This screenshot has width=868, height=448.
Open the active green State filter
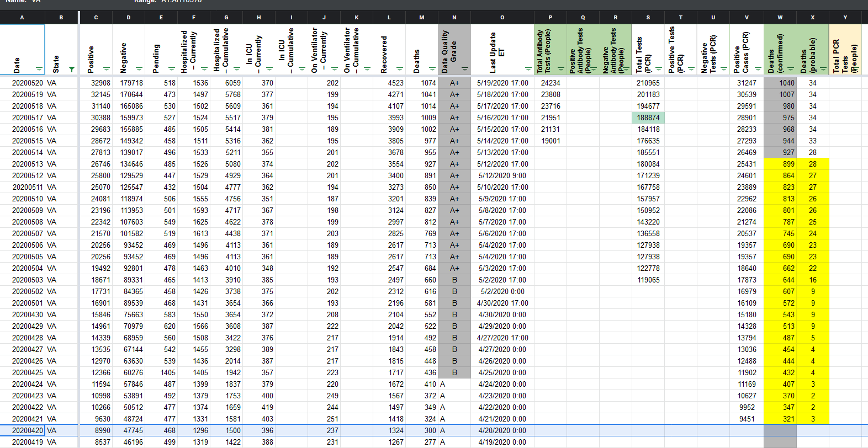(72, 70)
